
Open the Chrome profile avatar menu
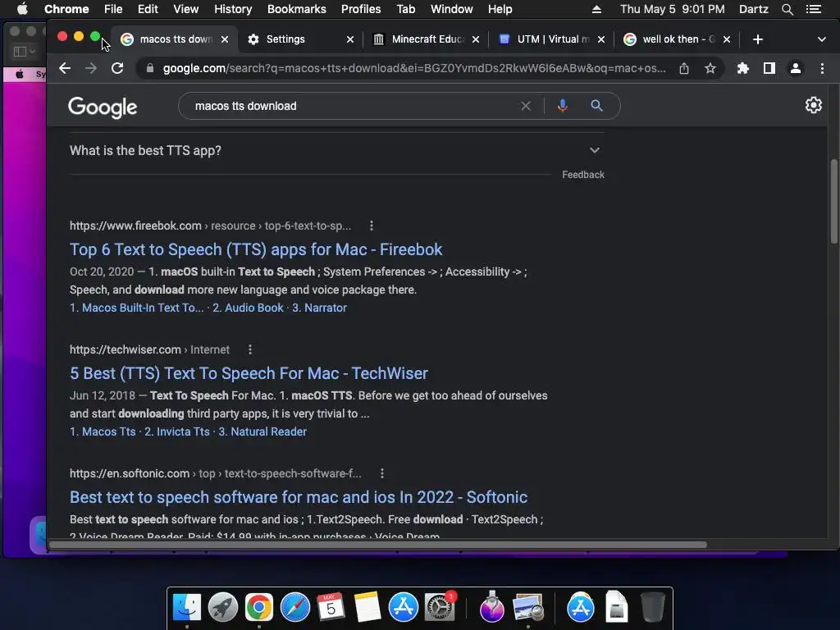tap(796, 68)
